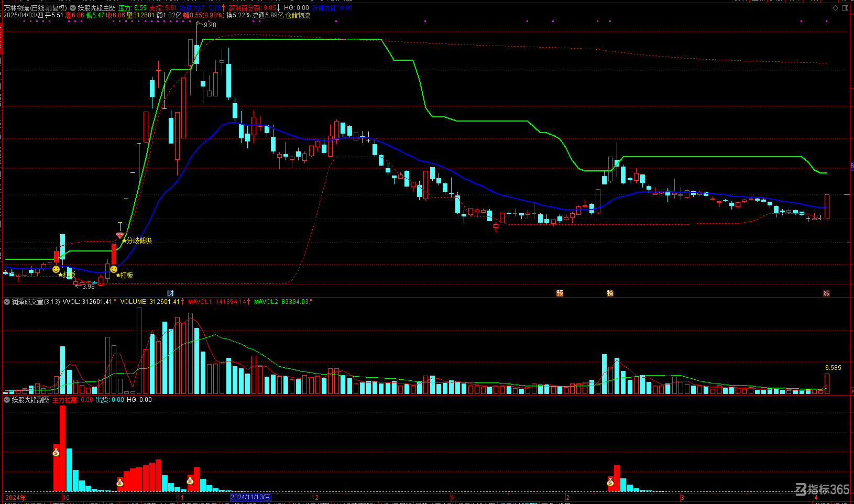Expand the 妖股先锋主图 indicator dropdown arrow
Image resolution: width=854 pixels, height=504 pixels.
pyautogui.click(x=73, y=8)
